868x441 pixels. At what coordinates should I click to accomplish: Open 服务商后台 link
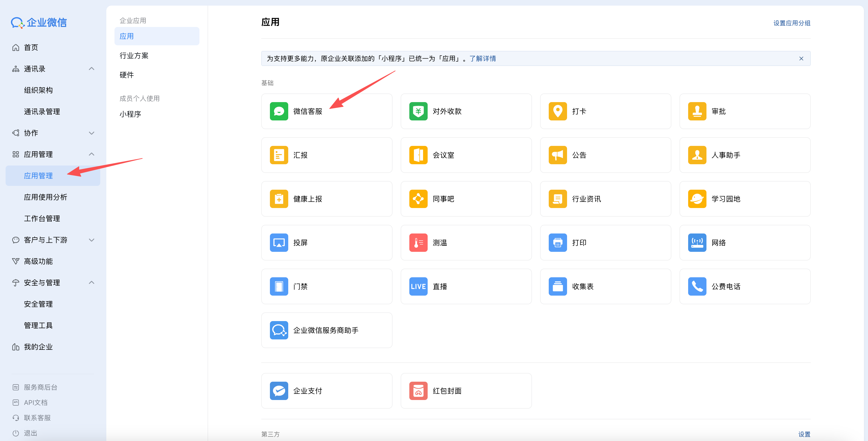point(40,387)
